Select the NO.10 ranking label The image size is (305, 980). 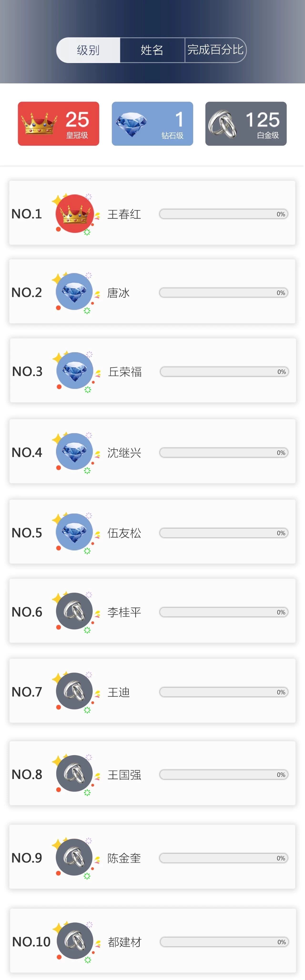coord(31,942)
